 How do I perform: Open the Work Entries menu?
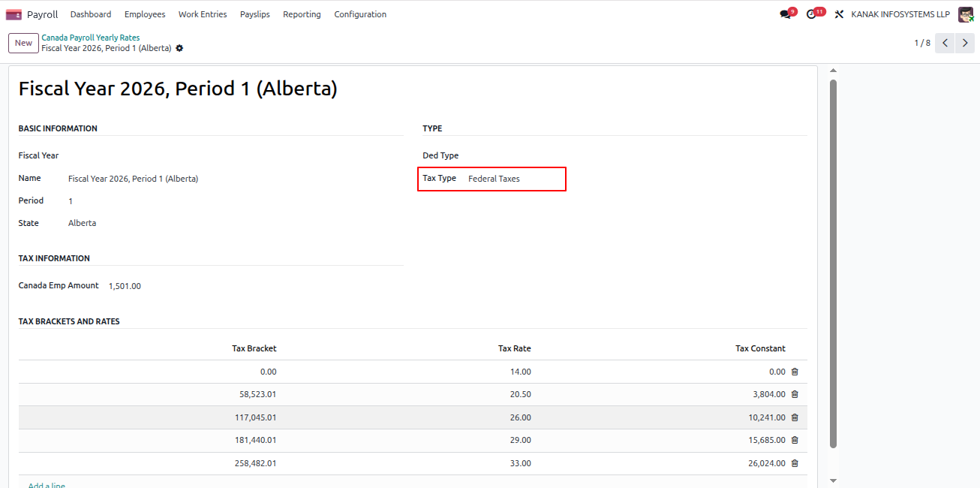(203, 14)
